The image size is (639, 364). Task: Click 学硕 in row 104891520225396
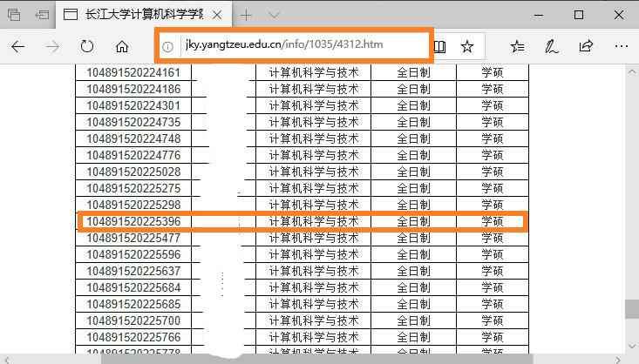click(x=492, y=221)
